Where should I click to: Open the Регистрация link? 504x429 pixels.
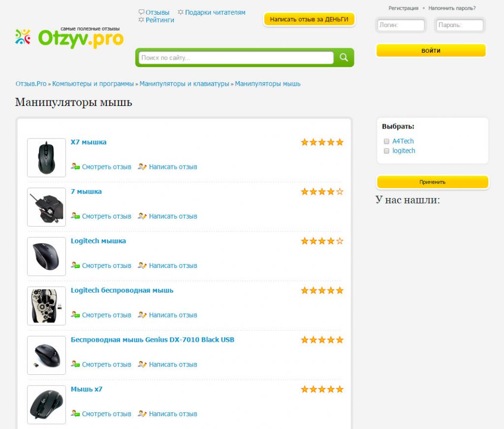(x=404, y=8)
